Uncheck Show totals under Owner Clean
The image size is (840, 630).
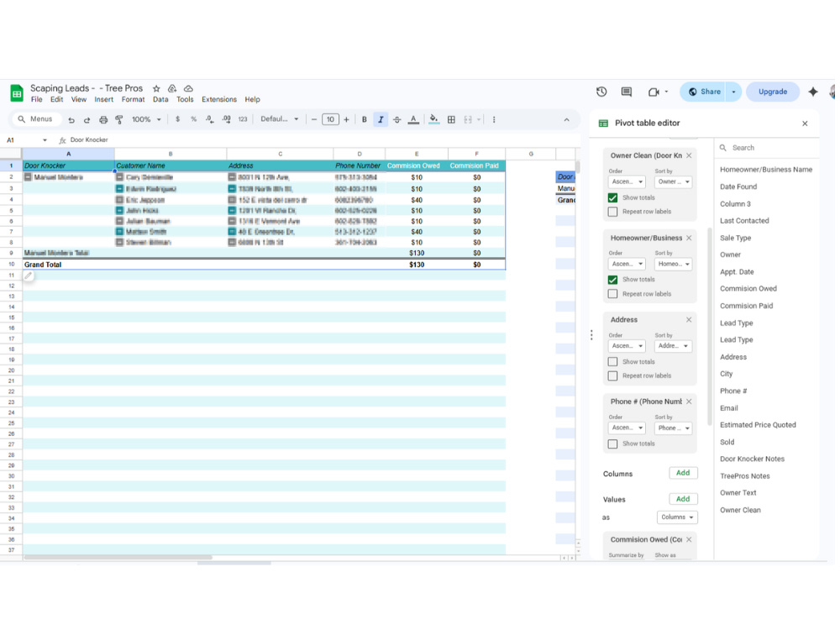click(613, 197)
